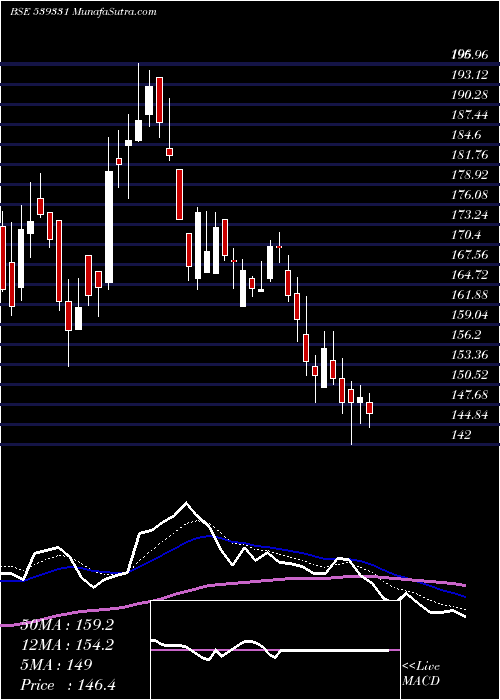Click the tallest white candlestick near 178
500x700 pixels.
coord(109,227)
